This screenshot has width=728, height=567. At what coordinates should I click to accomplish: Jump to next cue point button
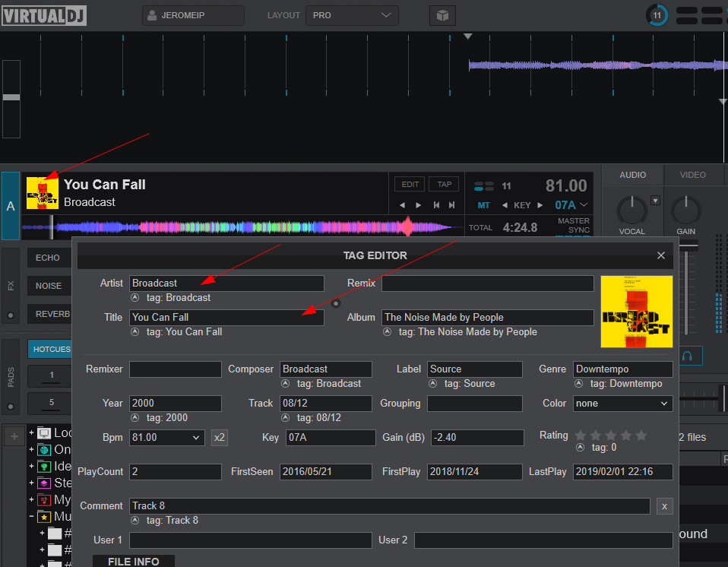451,205
